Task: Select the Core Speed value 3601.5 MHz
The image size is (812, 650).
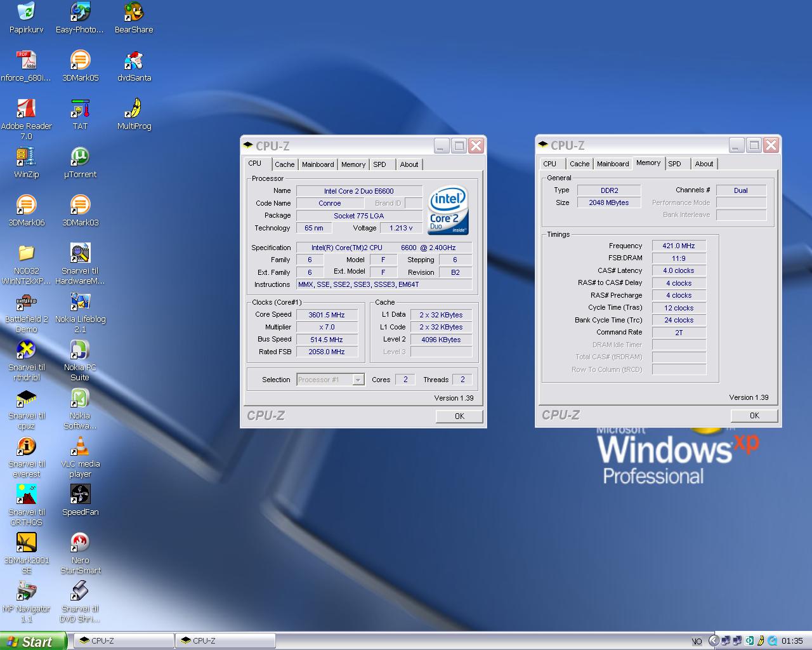Action: (x=327, y=315)
